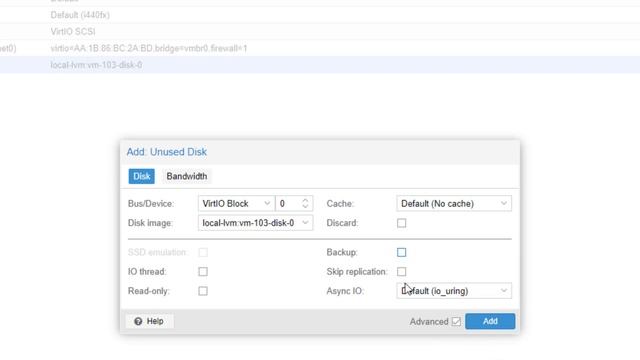Tick the Read-only checkbox
The width and height of the screenshot is (640, 360).
[203, 291]
